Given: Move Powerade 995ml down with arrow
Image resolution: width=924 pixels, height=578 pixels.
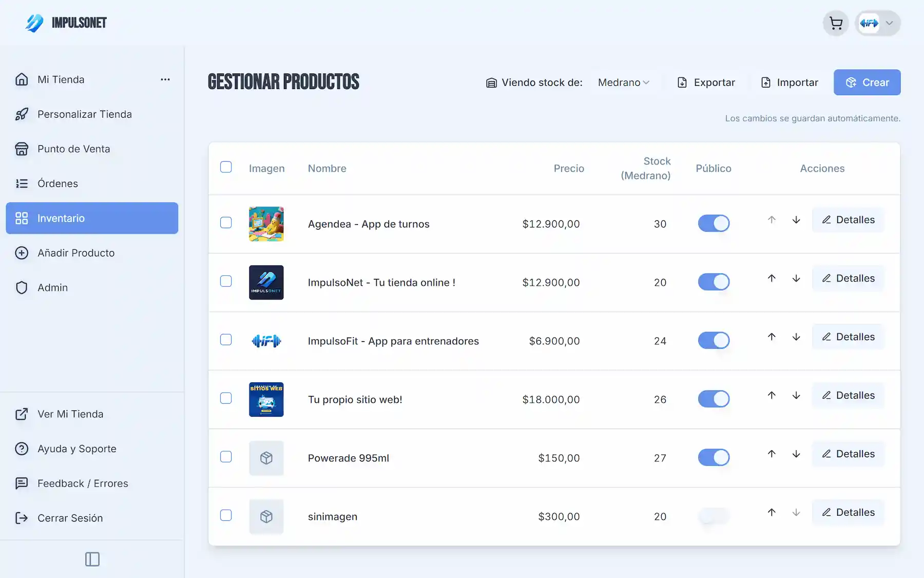Looking at the screenshot, I should click(x=796, y=454).
